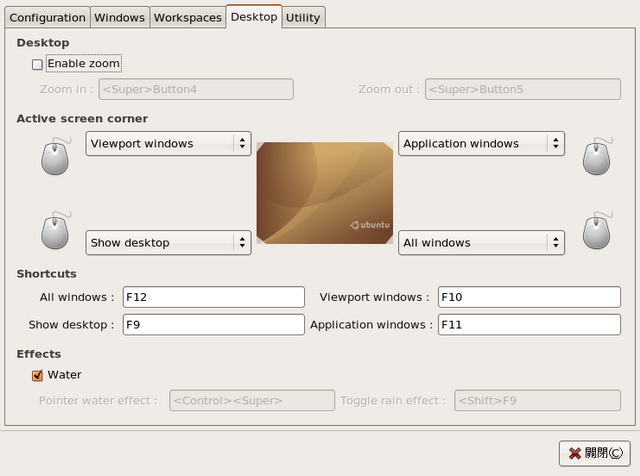Viewport: 640px width, 476px height.
Task: Uncheck the Water effect checkbox
Action: pos(37,375)
